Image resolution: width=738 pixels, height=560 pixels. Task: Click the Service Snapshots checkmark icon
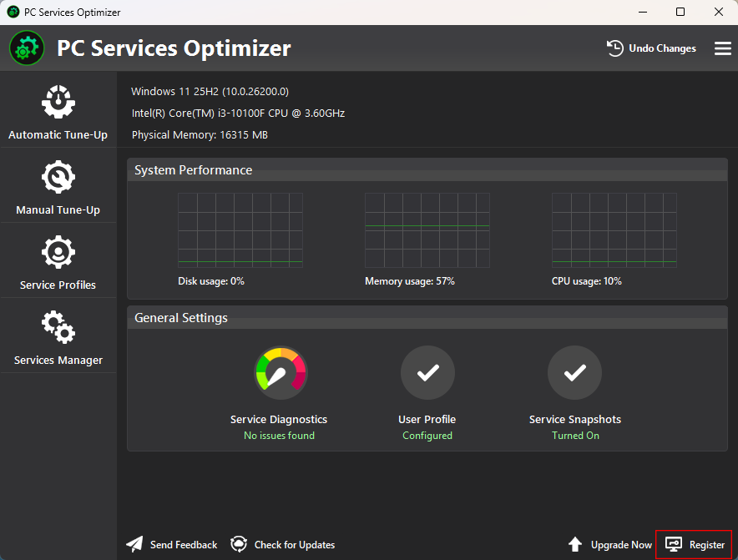[574, 373]
